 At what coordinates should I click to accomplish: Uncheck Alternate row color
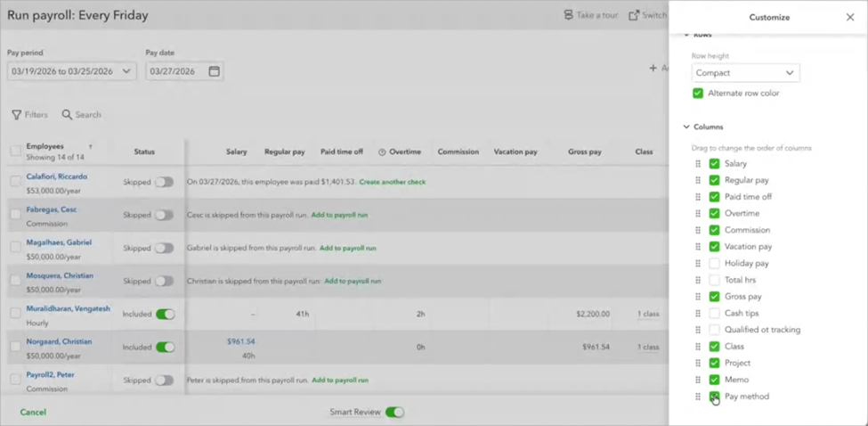pos(698,94)
